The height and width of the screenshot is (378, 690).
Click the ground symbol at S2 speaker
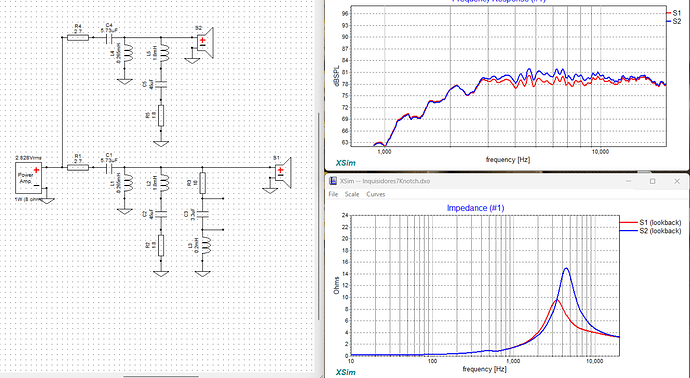192,60
